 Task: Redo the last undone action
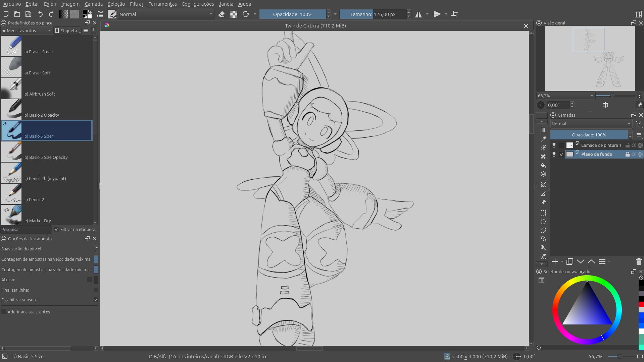click(x=51, y=14)
